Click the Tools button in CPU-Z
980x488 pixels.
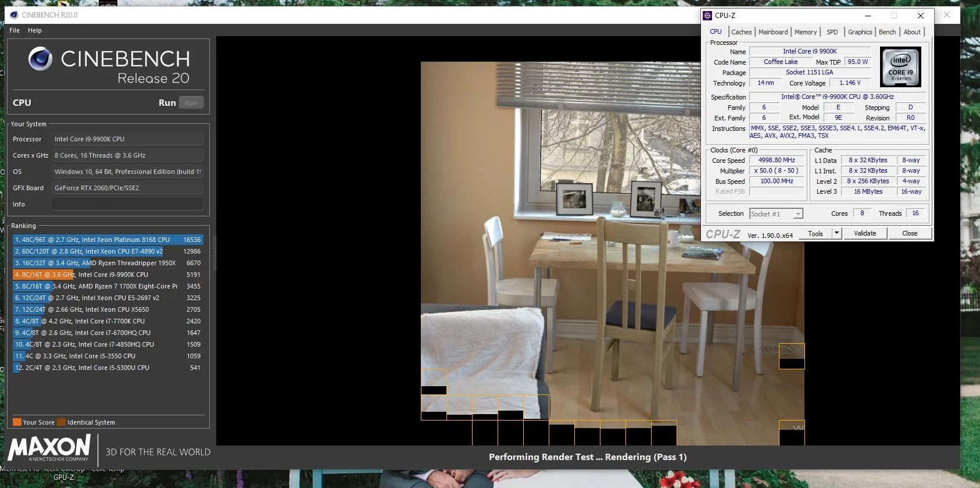816,233
